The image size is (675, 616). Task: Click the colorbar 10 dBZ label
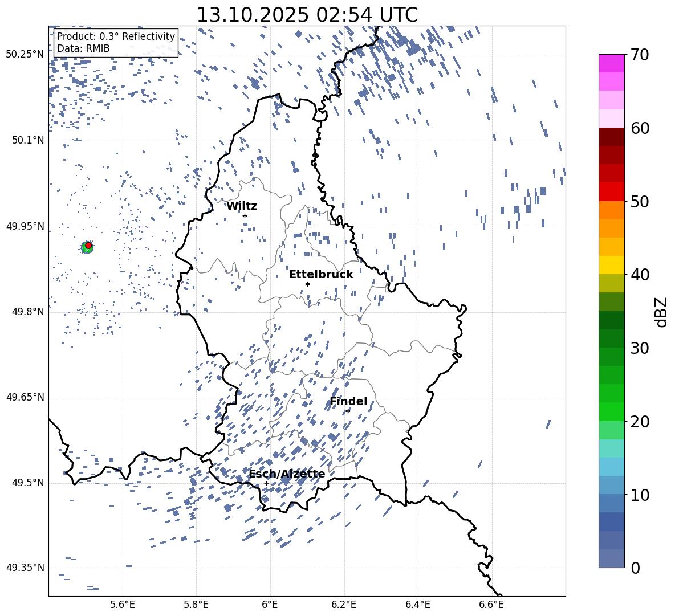(x=640, y=495)
